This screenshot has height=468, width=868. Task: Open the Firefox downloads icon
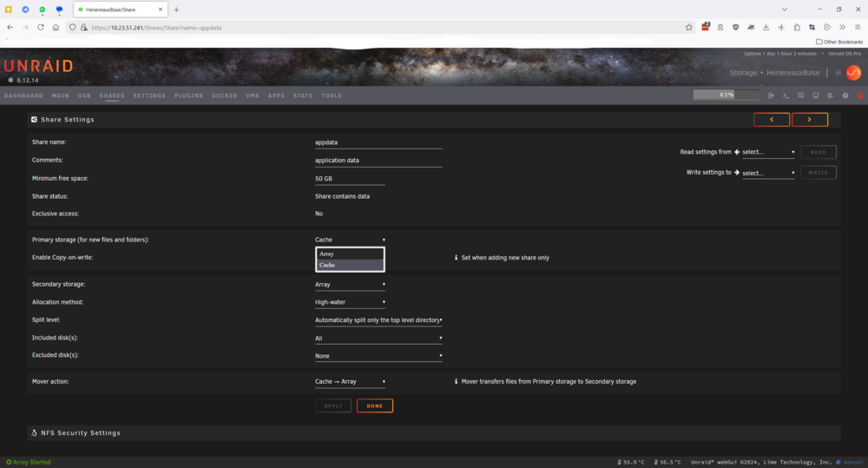tap(766, 27)
